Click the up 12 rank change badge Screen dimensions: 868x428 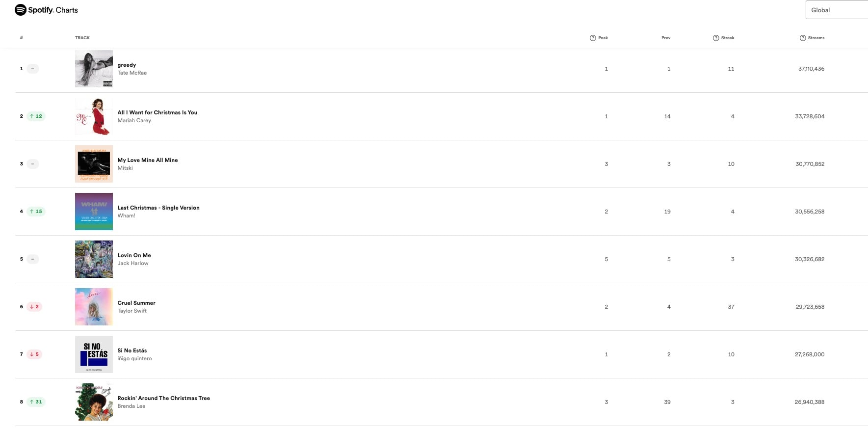click(x=36, y=116)
